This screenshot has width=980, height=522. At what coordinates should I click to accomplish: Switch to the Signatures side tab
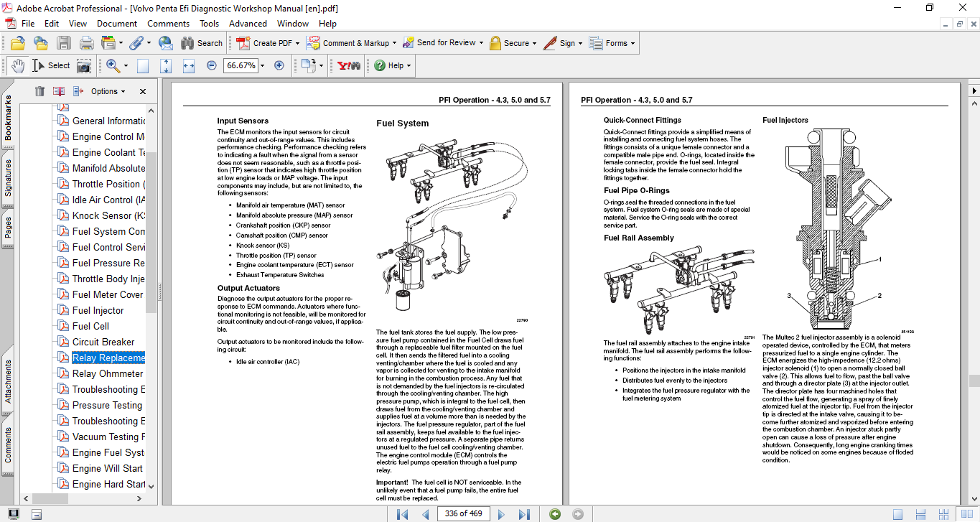[9, 178]
